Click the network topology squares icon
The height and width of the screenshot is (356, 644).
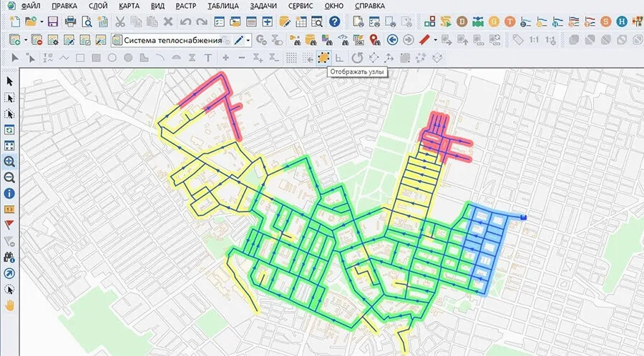pos(429,21)
